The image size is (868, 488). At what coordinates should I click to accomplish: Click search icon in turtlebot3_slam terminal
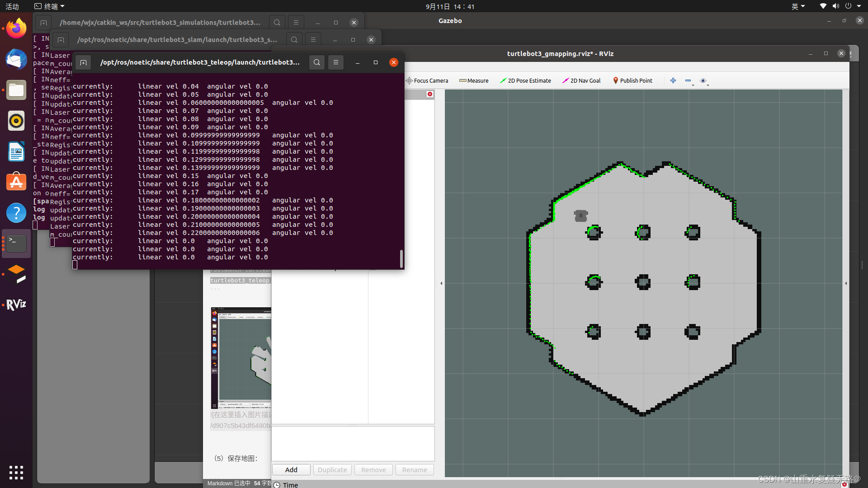[294, 40]
